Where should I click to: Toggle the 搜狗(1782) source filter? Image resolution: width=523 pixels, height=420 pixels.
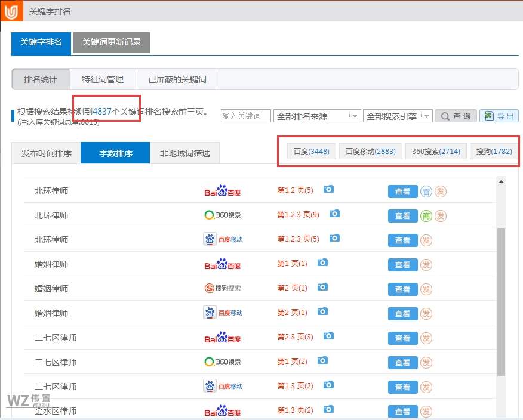494,151
